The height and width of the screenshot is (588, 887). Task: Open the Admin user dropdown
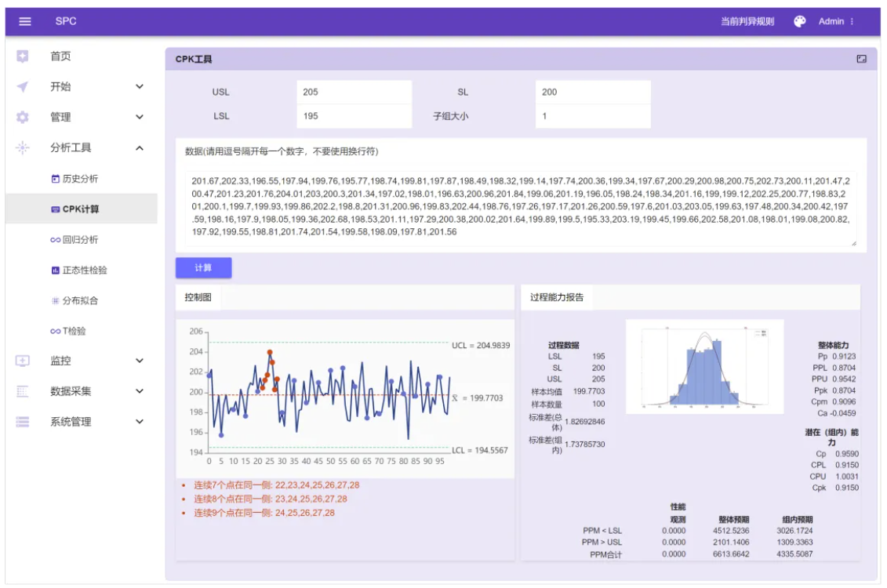click(836, 21)
